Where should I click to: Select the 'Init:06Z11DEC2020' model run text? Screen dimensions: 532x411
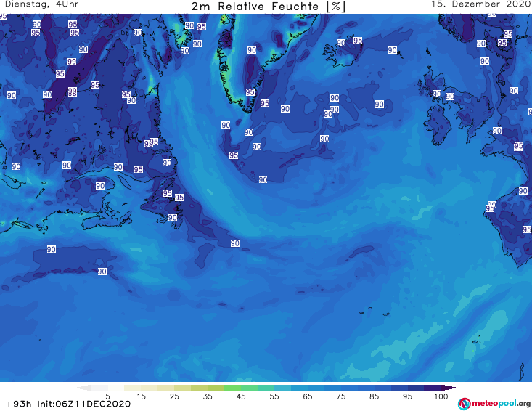click(83, 404)
